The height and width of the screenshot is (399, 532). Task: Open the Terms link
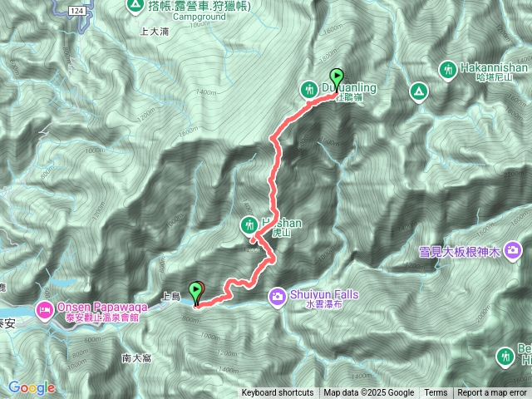click(x=436, y=393)
